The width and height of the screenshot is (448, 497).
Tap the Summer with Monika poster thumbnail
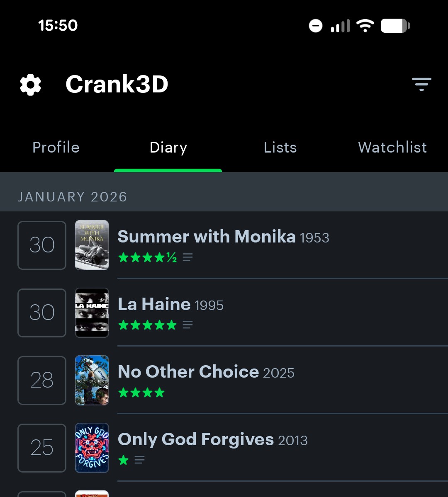[x=92, y=245]
